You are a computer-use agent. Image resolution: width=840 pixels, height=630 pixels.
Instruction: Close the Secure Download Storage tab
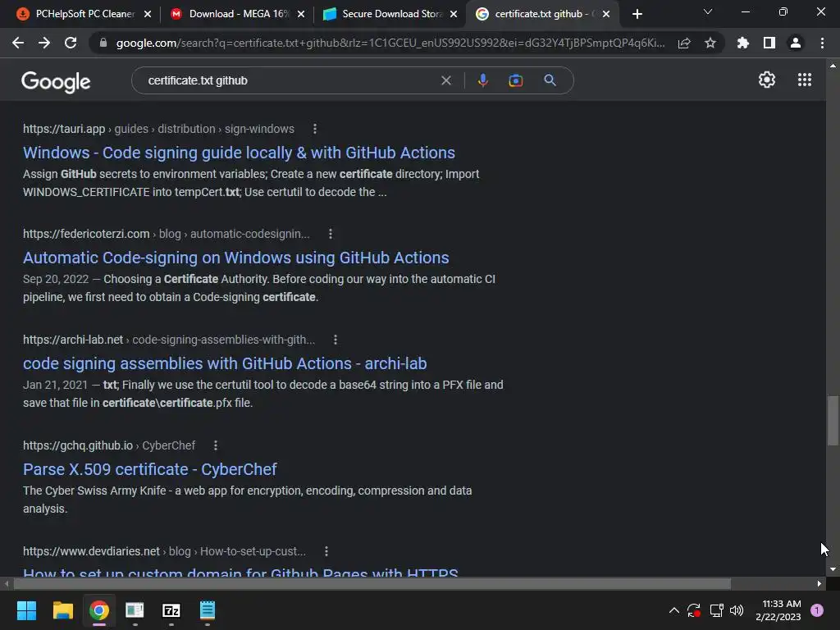click(x=454, y=15)
